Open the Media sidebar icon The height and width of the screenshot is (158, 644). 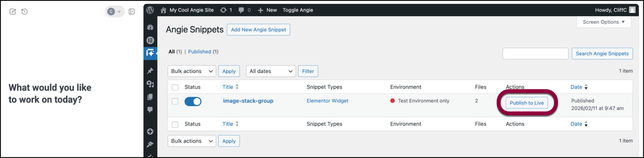(150, 84)
